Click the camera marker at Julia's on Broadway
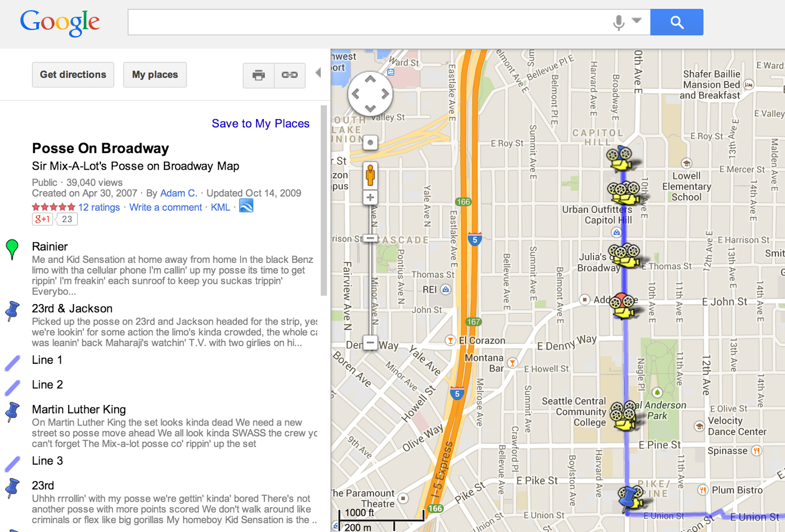Image resolution: width=785 pixels, height=532 pixels. (x=625, y=256)
